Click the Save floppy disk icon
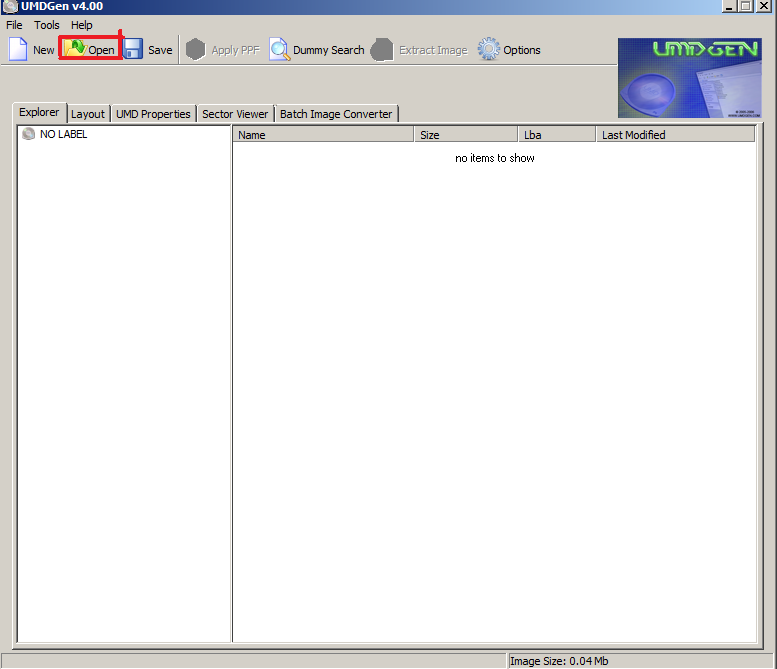Screen dimensions: 777x669 133,50
